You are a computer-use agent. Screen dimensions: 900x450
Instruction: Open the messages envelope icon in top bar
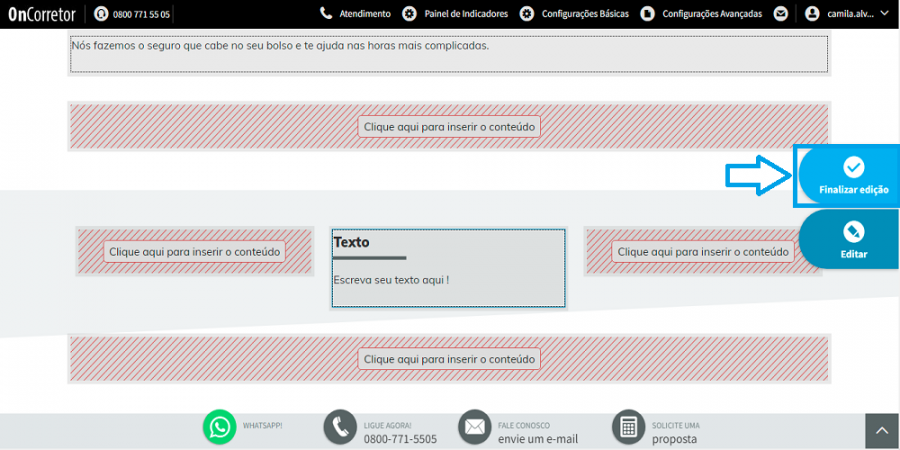[780, 14]
